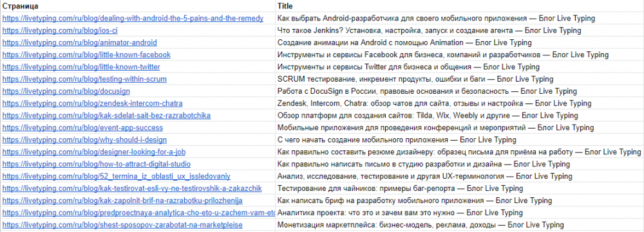The height and width of the screenshot is (232, 644).
Task: Select the 'Title' column header cell
Action: point(460,6)
